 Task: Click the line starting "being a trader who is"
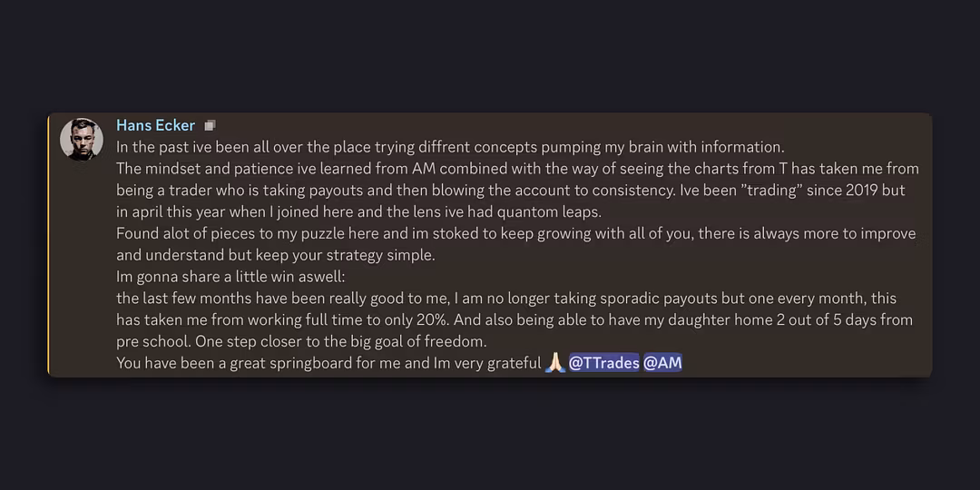point(510,191)
